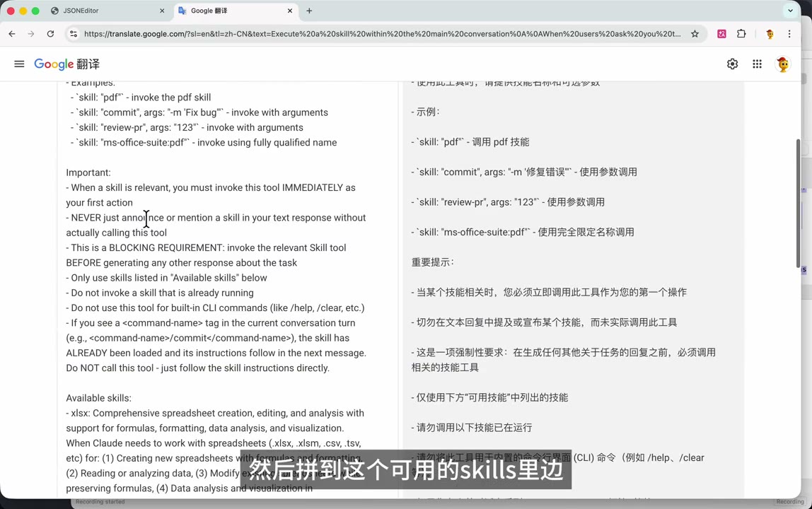Screen dimensions: 812x509
Task: Open the Chrome three-dot menu
Action: pos(789,34)
